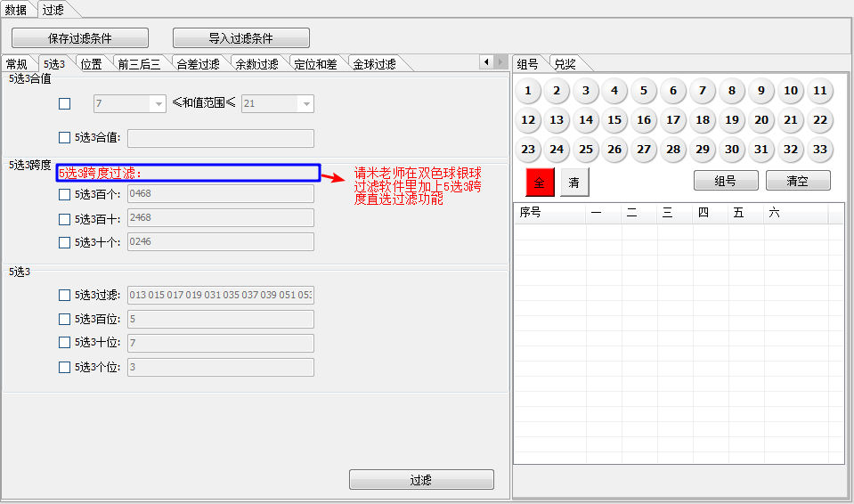
Task: Open the 前三后三 filter tab
Action: pyautogui.click(x=140, y=64)
